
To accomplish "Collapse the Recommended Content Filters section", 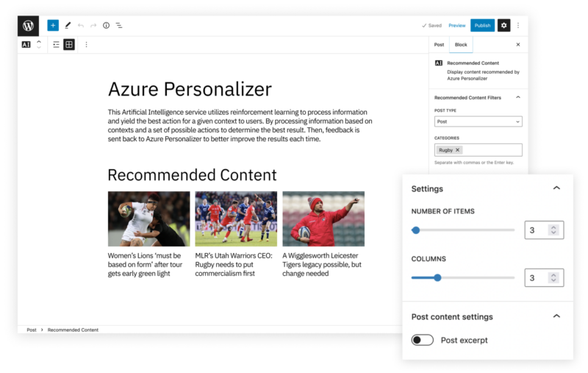I will [518, 98].
